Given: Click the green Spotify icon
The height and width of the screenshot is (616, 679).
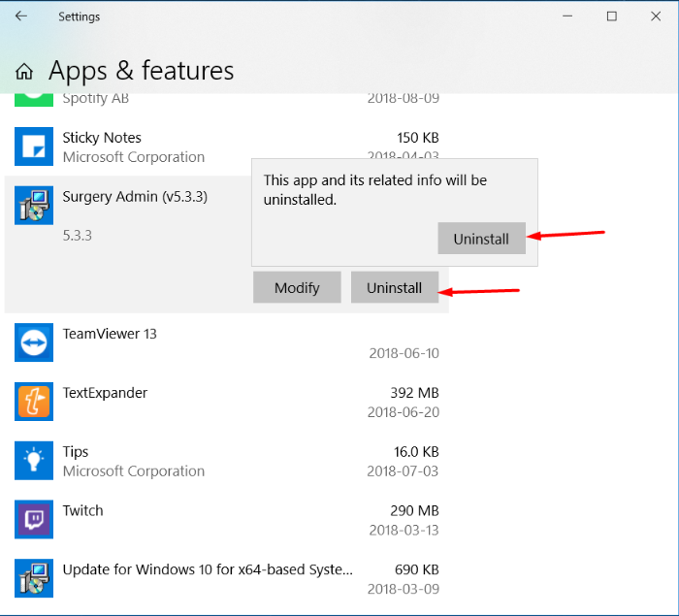Looking at the screenshot, I should pyautogui.click(x=34, y=100).
